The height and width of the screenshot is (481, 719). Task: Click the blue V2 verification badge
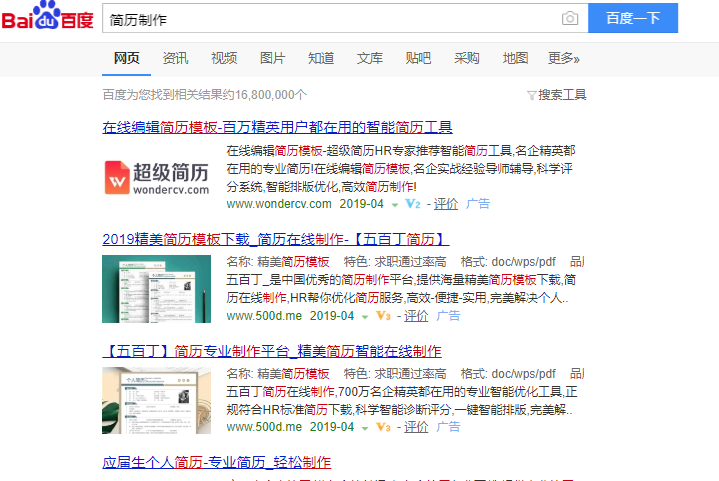[413, 204]
